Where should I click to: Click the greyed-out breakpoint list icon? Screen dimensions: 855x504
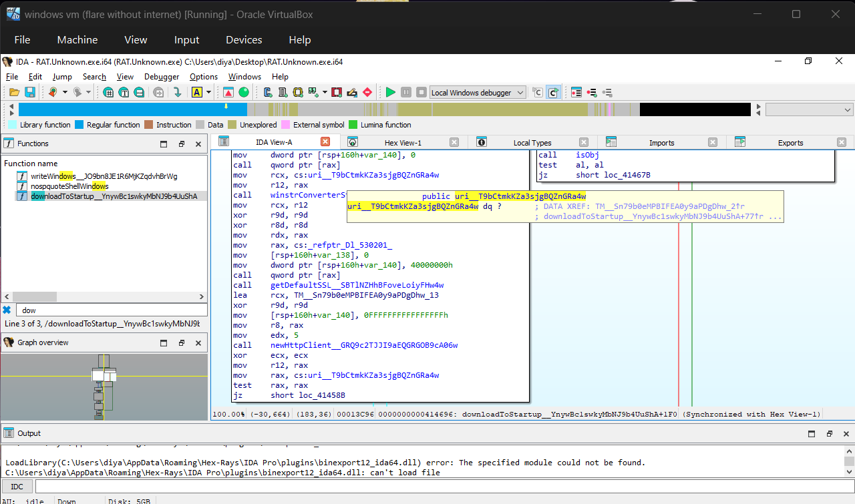[x=607, y=92]
